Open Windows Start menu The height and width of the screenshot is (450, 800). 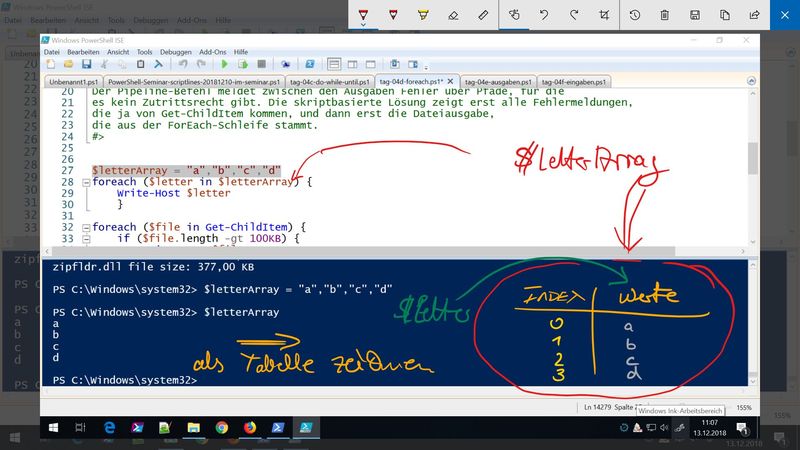[53, 428]
